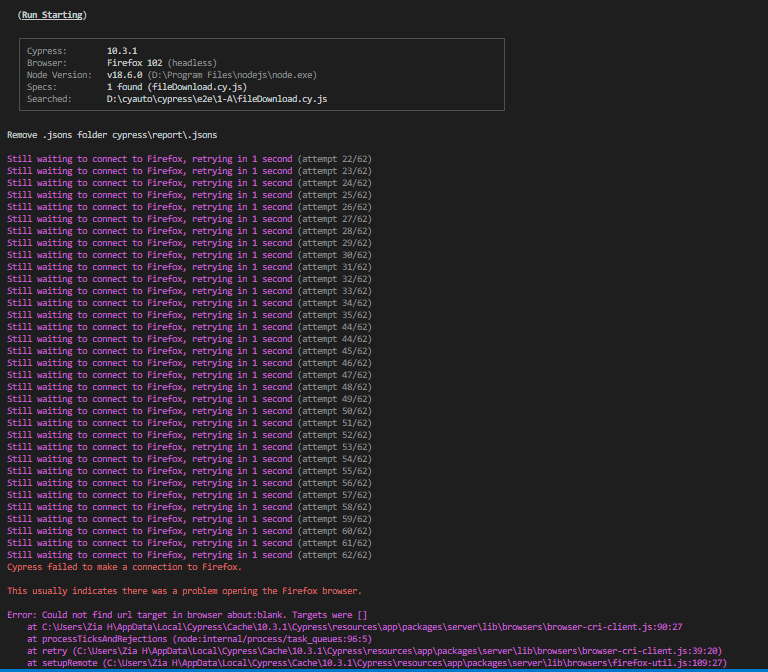Click the retry line for attempt 25/62
The height and width of the screenshot is (672, 768).
click(x=189, y=195)
